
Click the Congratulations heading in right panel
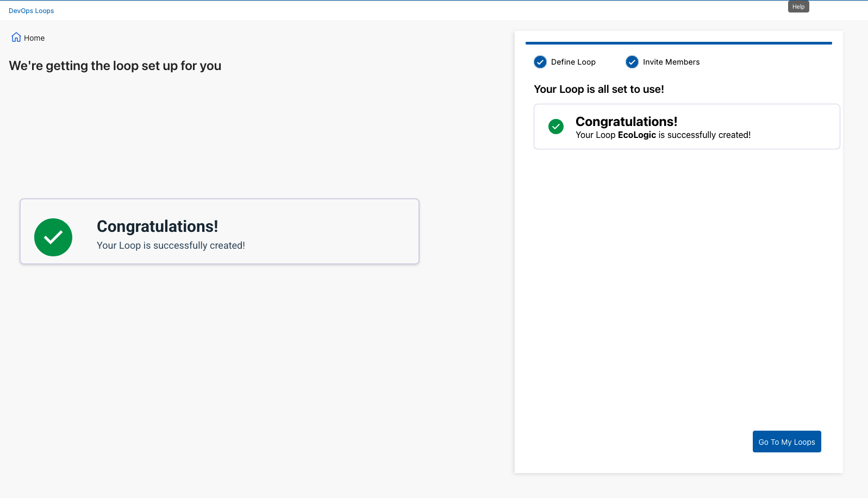click(626, 122)
